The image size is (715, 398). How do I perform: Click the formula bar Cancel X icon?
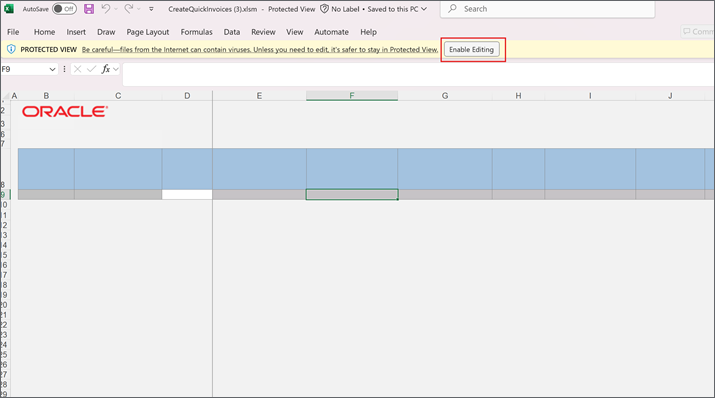tap(78, 69)
